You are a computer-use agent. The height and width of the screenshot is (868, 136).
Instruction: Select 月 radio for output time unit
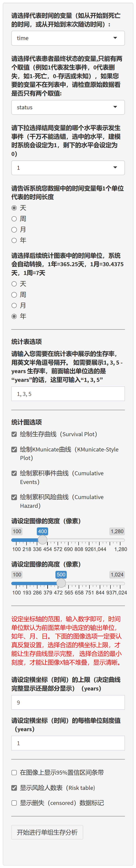point(14,305)
